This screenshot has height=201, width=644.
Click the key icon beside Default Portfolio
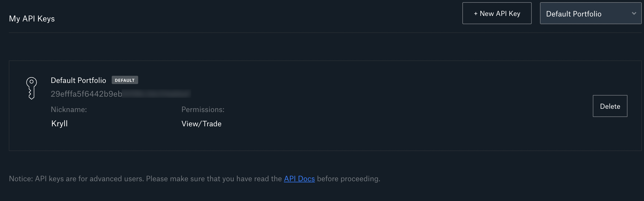coord(31,88)
